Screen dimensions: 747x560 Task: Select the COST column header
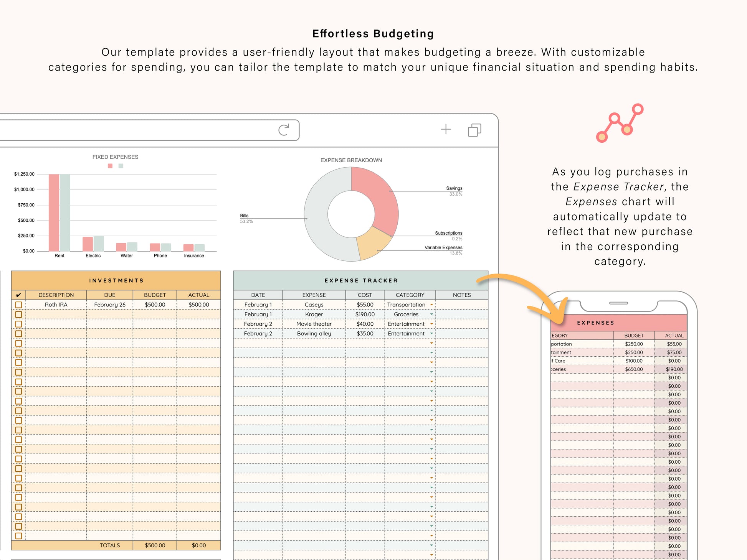(x=365, y=295)
